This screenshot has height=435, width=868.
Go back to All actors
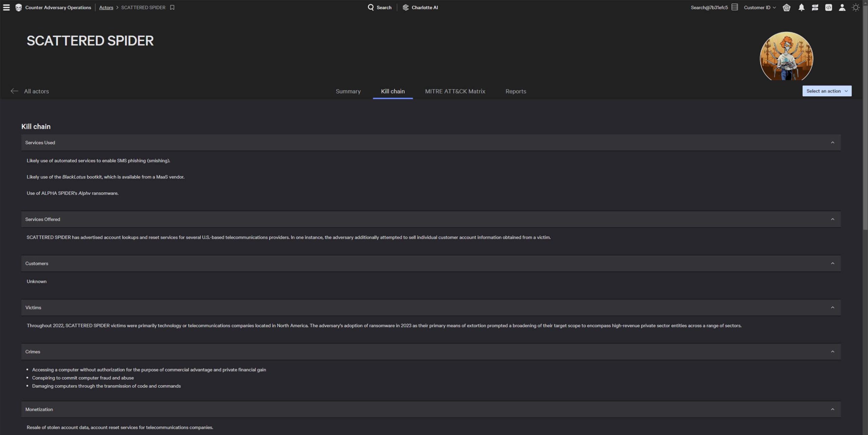pyautogui.click(x=36, y=91)
